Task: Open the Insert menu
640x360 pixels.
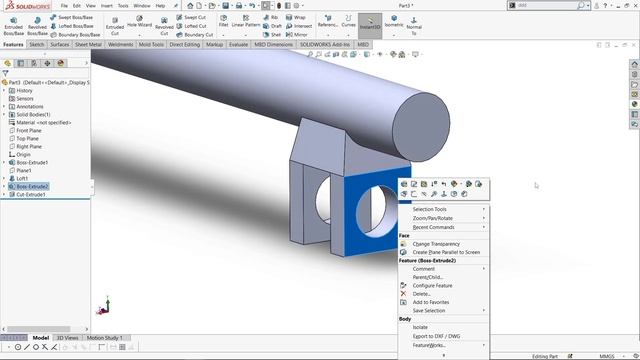Action: click(107, 6)
